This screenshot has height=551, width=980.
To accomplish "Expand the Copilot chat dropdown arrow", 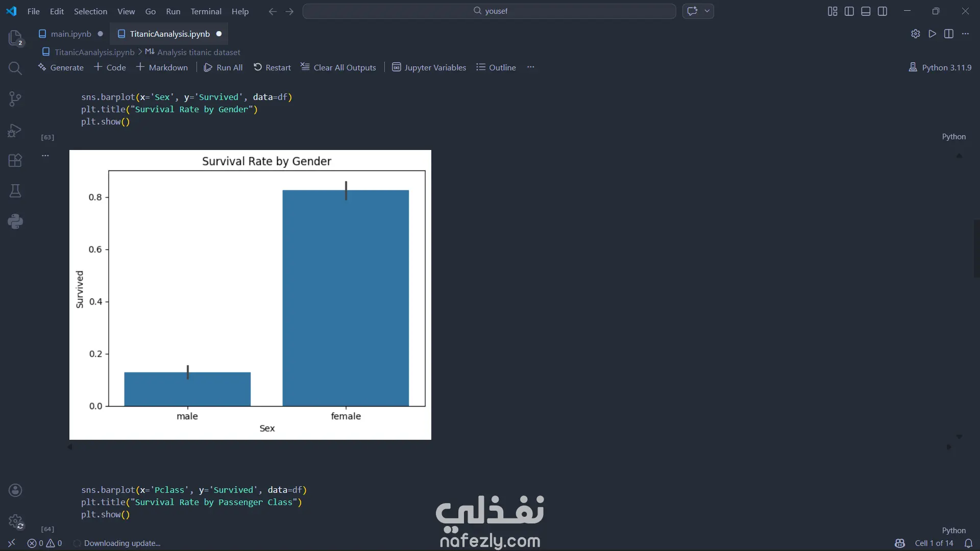I will pyautogui.click(x=707, y=11).
